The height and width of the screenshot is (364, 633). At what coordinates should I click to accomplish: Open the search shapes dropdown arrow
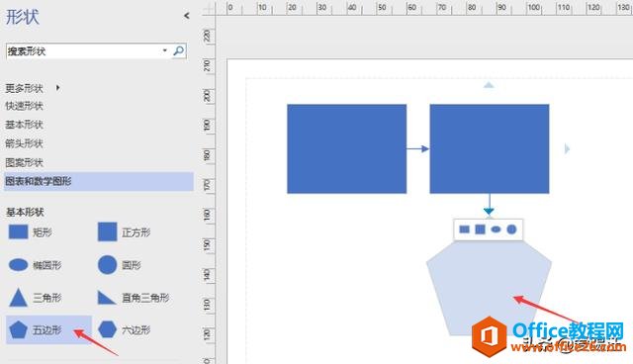(x=165, y=50)
